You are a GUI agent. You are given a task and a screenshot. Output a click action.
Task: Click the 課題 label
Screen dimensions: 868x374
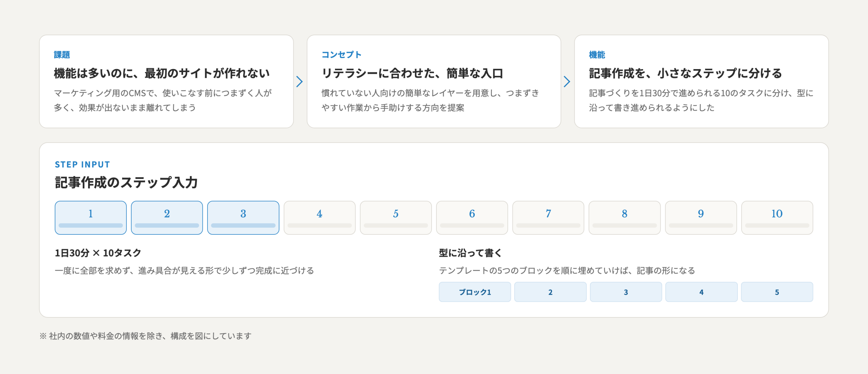point(62,55)
